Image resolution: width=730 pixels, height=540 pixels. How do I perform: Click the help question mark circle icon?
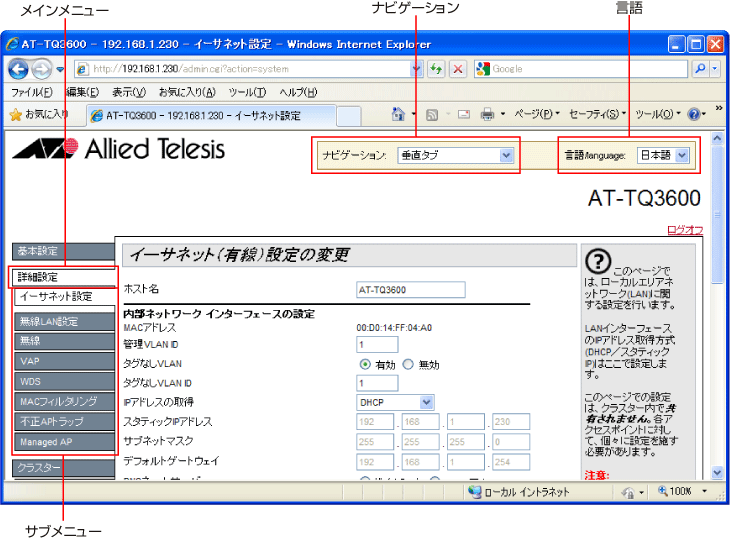[598, 262]
